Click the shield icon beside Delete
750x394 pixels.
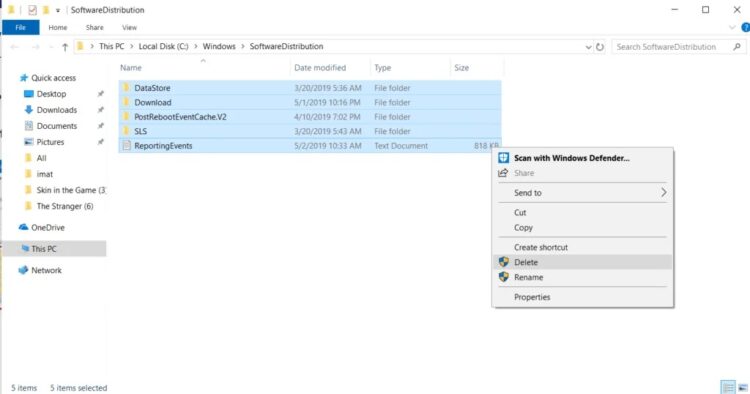coord(503,262)
